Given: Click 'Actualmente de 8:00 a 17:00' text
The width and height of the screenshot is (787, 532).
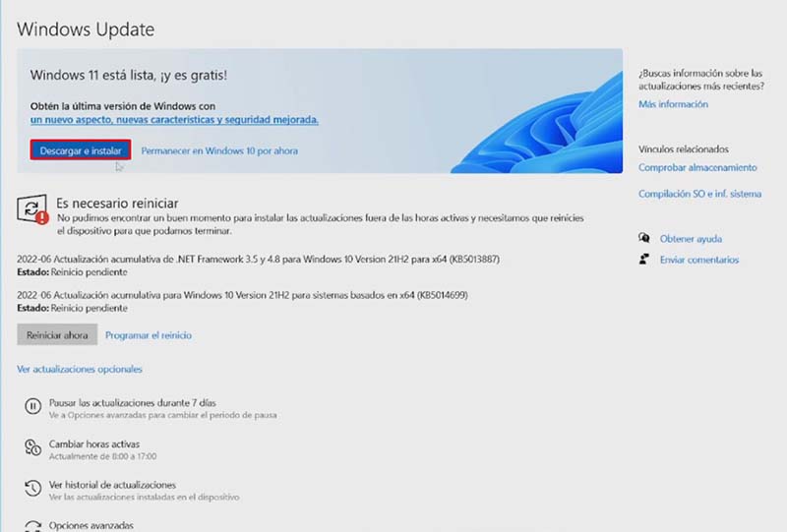Looking at the screenshot, I should coord(103,456).
